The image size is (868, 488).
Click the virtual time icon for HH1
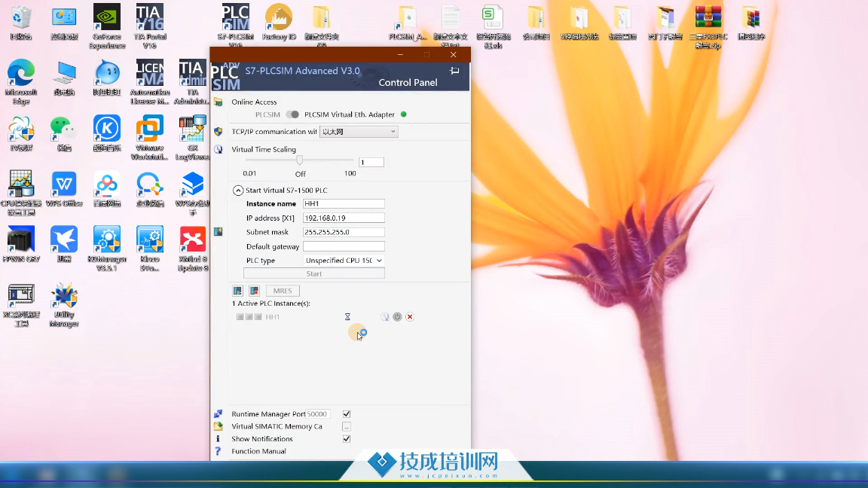(385, 317)
